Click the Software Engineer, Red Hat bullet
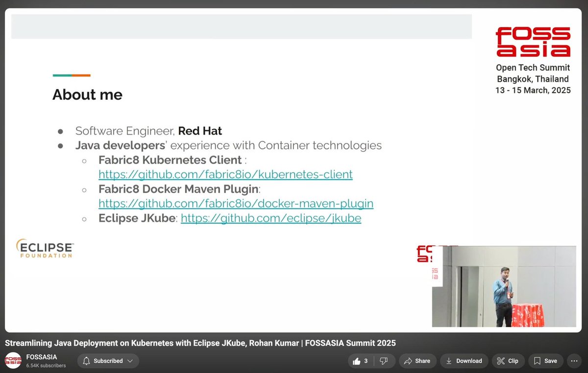 click(x=148, y=131)
